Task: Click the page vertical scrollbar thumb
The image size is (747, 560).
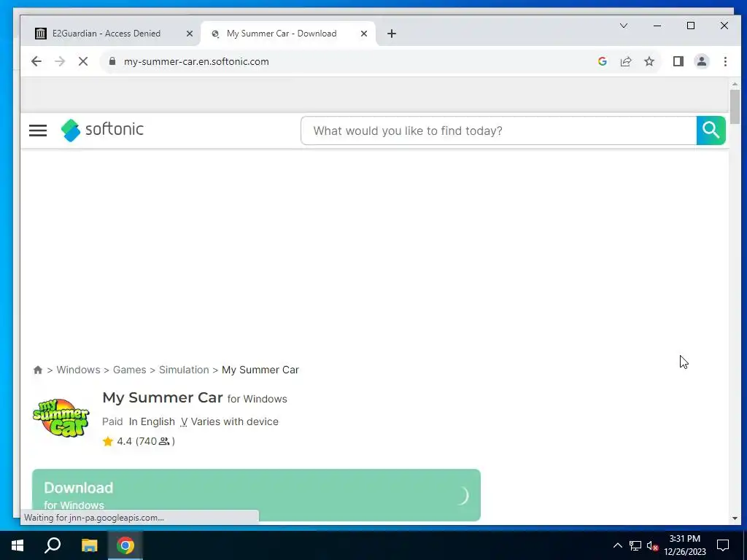Action: tap(735, 106)
